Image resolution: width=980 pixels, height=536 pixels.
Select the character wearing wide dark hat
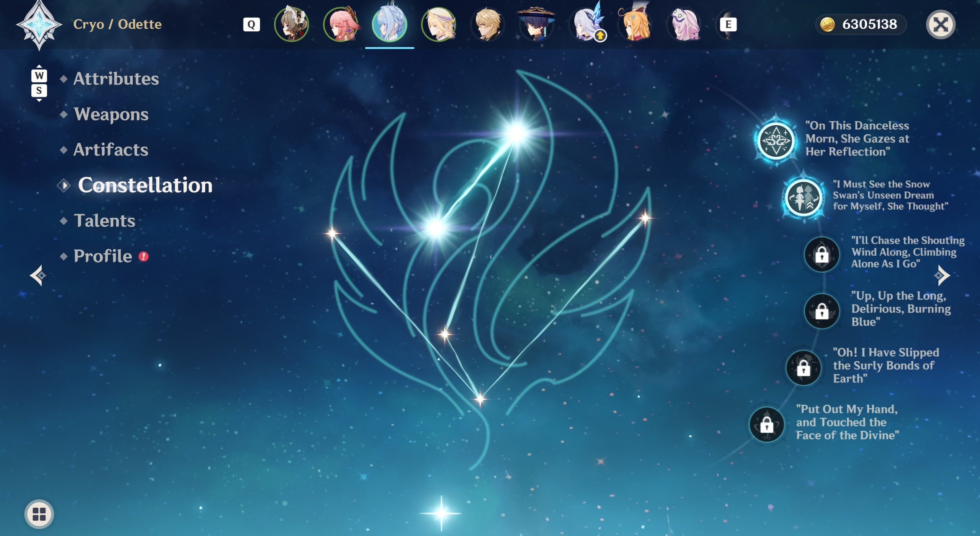point(536,24)
